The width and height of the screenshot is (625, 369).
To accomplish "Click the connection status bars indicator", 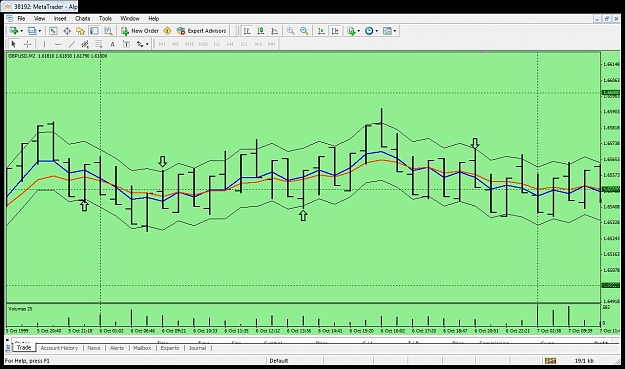I will 550,361.
